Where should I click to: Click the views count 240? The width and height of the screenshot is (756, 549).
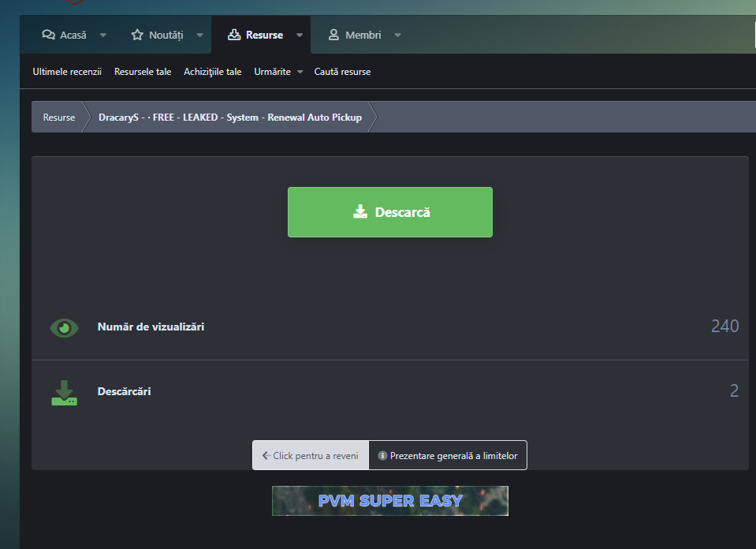coord(725,326)
